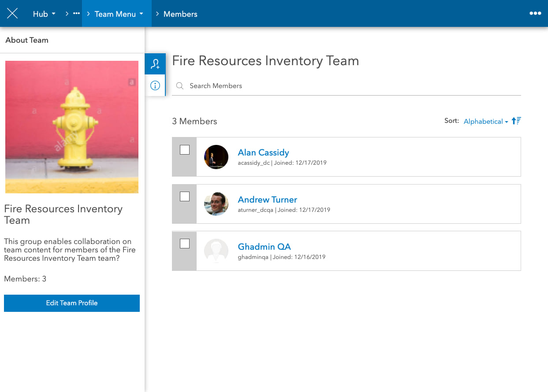Screen dimensions: 548x392
Task: Click the team info icon
Action: (x=155, y=85)
